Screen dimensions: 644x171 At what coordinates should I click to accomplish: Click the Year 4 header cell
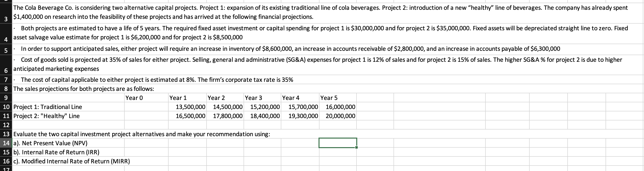pos(300,98)
